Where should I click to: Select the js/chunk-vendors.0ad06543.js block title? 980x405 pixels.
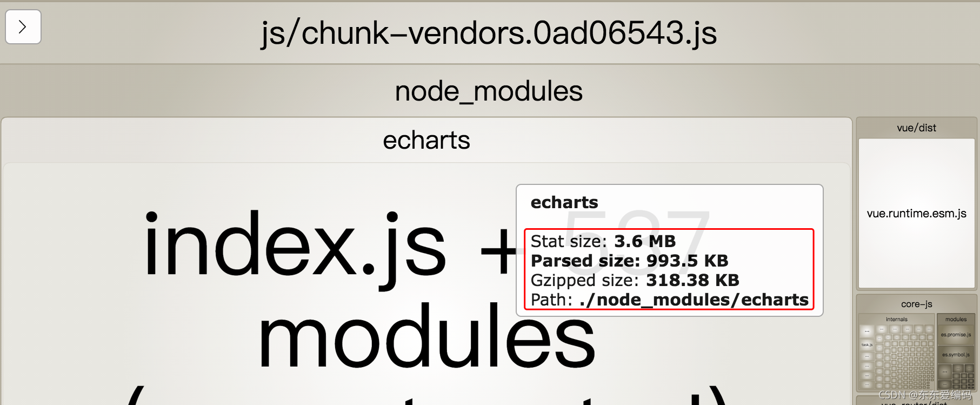click(x=489, y=33)
